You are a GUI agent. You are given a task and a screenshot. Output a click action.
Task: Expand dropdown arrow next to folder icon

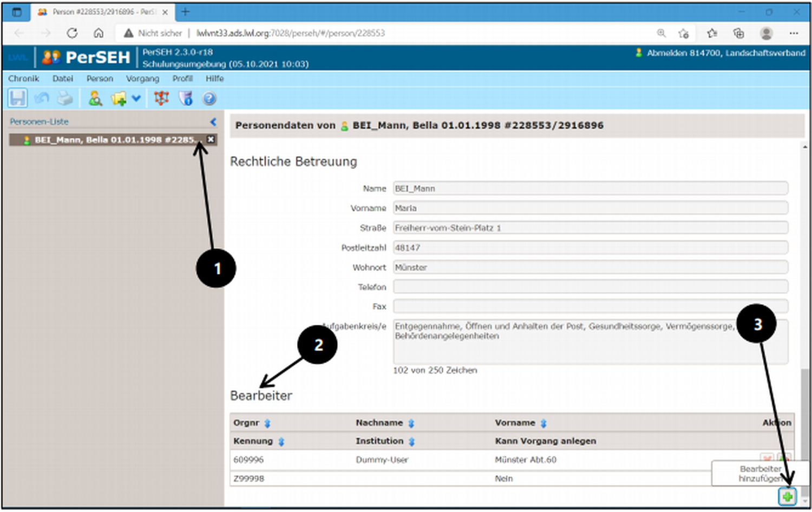pyautogui.click(x=136, y=99)
